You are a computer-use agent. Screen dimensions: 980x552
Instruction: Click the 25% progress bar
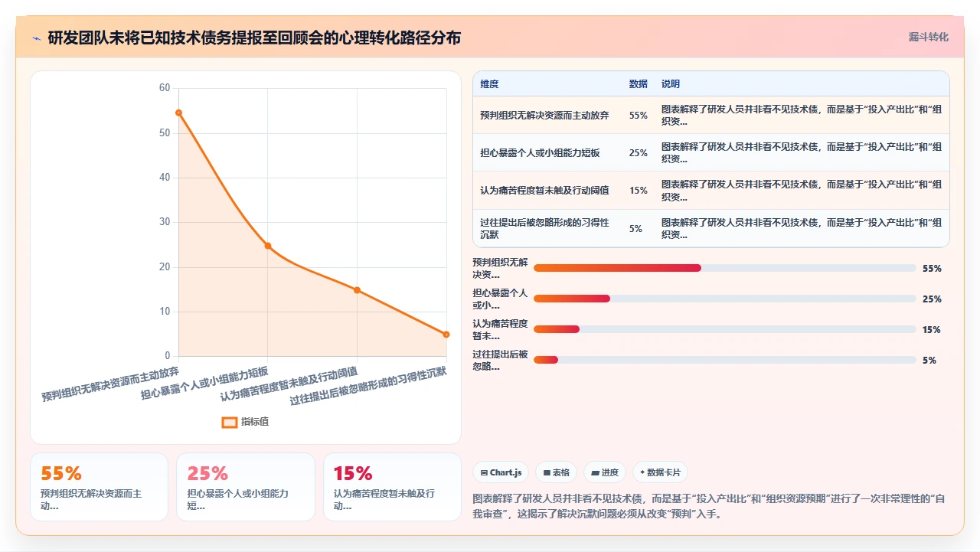click(724, 299)
